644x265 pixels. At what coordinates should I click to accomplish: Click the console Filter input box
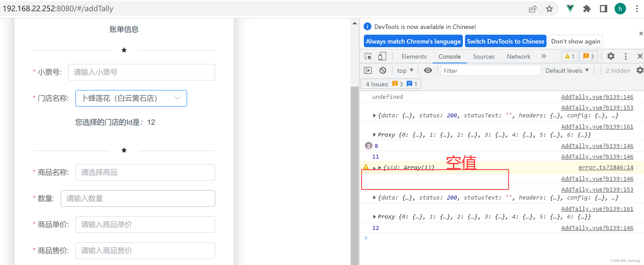491,71
